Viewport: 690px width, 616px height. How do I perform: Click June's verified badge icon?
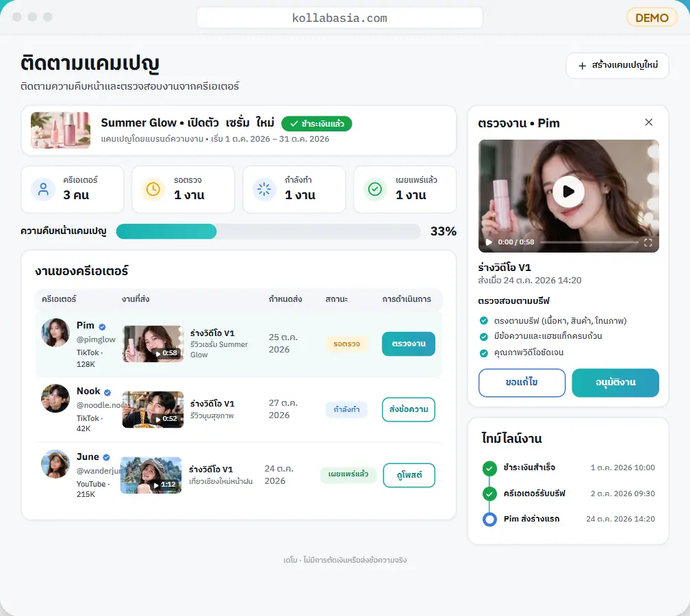click(x=106, y=458)
